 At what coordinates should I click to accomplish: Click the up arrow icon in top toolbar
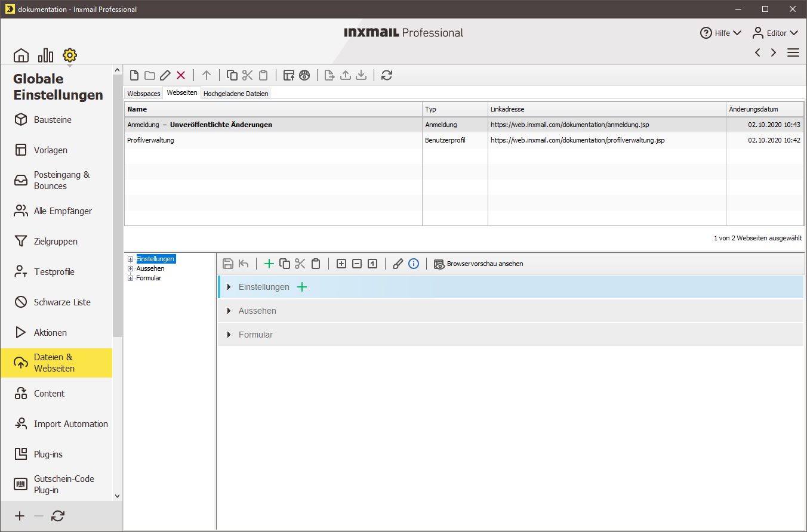[x=207, y=75]
